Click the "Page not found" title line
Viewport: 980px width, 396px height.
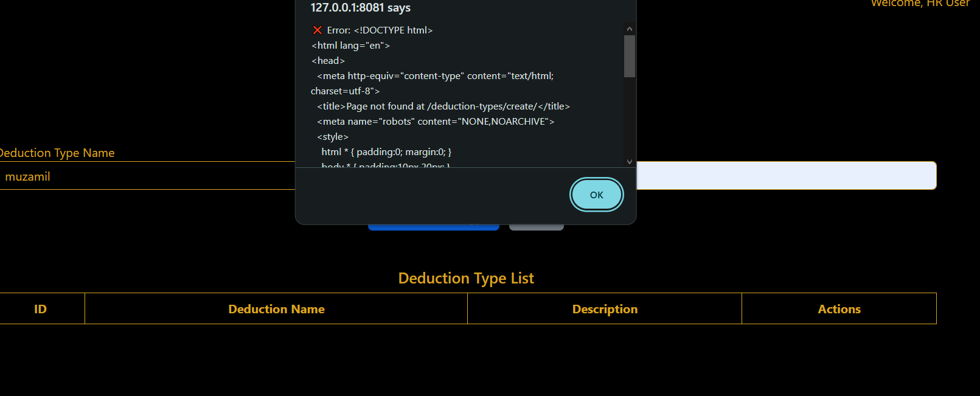click(443, 106)
